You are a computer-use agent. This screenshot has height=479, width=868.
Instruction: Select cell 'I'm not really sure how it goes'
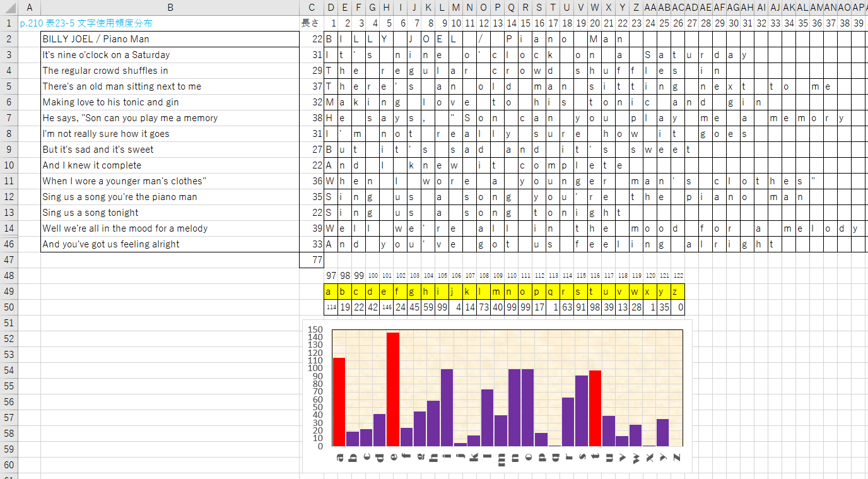coord(170,134)
